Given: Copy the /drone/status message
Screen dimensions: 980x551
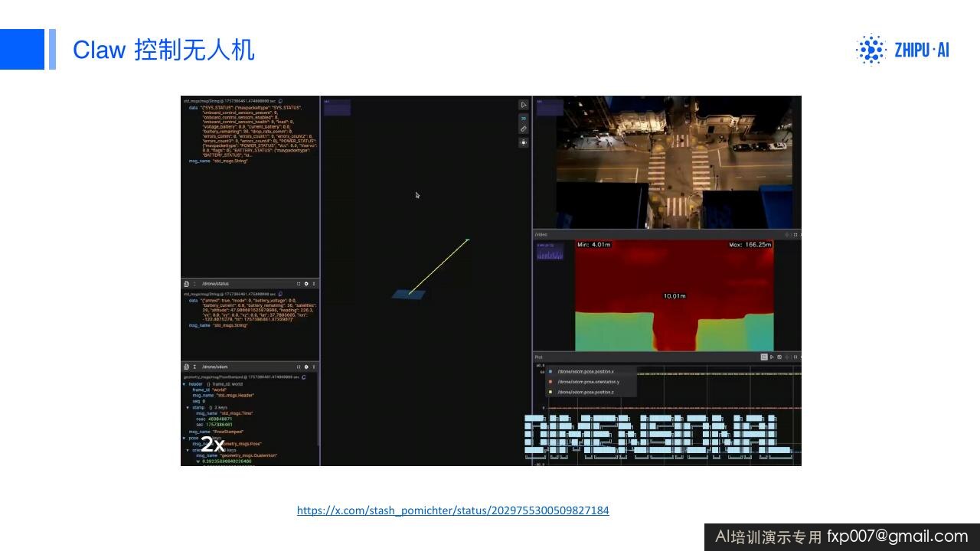Looking at the screenshot, I should click(x=280, y=294).
